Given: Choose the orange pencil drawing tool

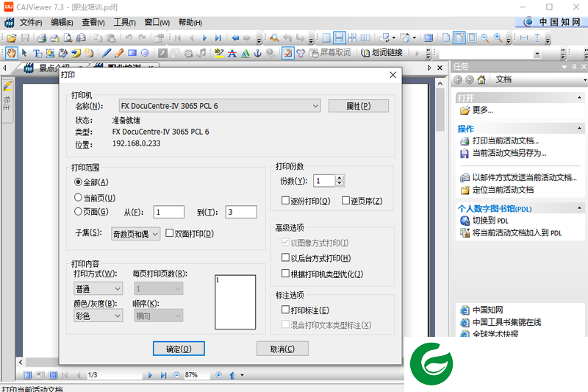Looking at the screenshot, I should (x=119, y=53).
